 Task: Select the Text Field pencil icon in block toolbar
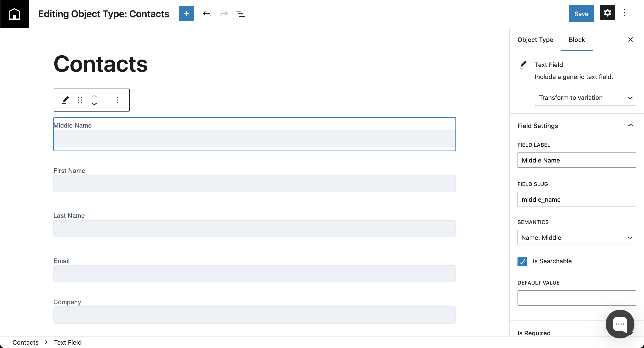coord(65,100)
